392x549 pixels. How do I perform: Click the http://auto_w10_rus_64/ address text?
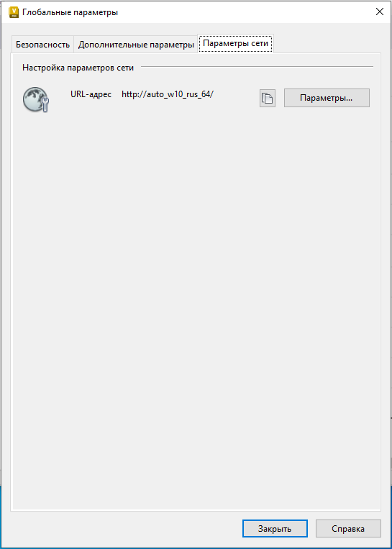tap(168, 94)
